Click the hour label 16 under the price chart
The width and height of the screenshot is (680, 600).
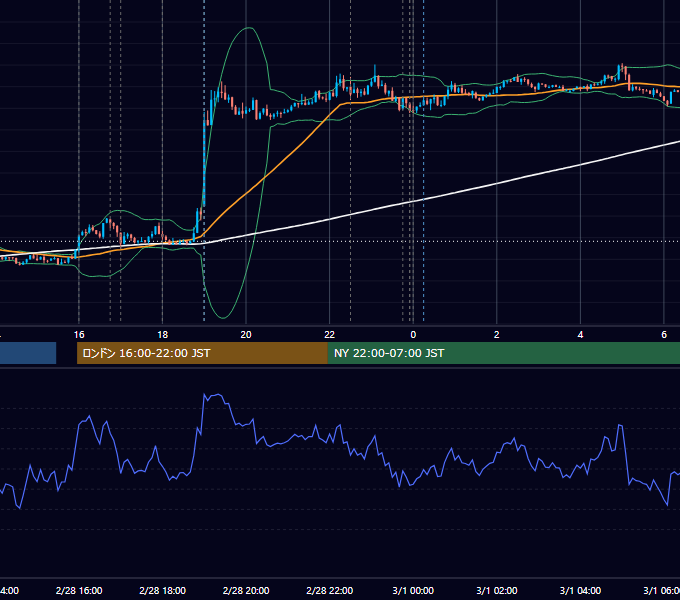click(79, 335)
